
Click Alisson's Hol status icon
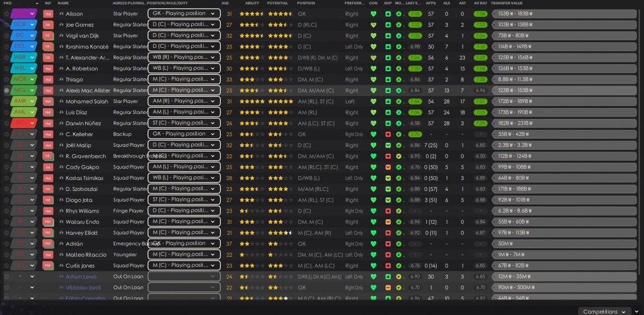pos(48,14)
